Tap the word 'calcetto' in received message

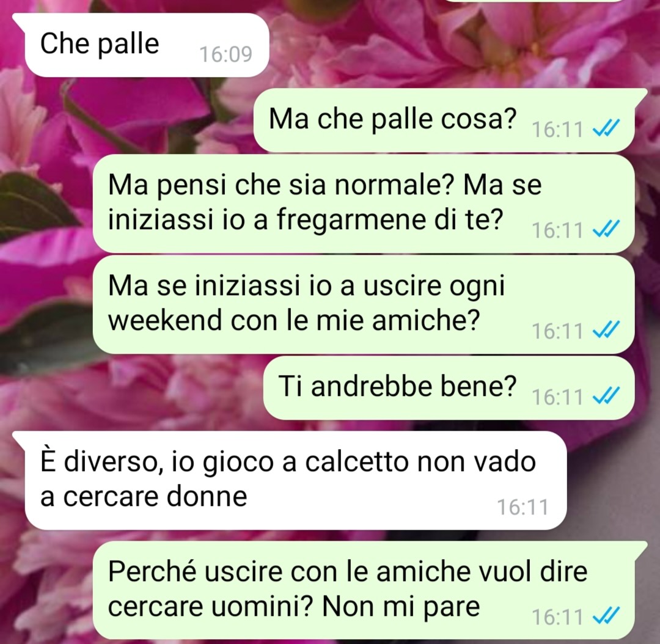pyautogui.click(x=357, y=462)
